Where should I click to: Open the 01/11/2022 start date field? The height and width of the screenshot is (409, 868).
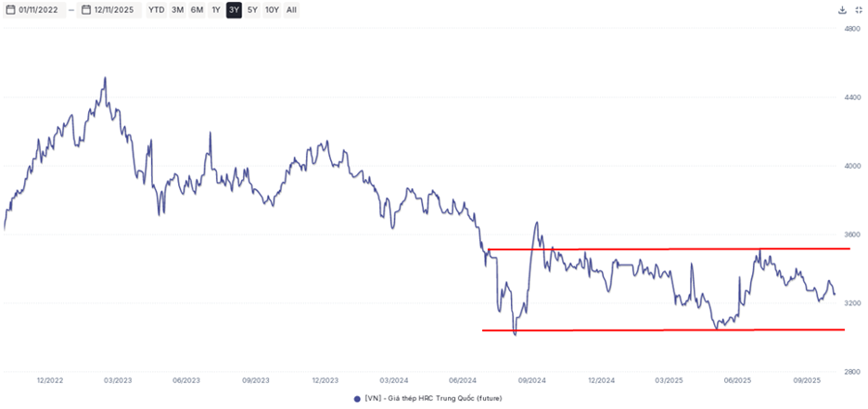coord(41,10)
